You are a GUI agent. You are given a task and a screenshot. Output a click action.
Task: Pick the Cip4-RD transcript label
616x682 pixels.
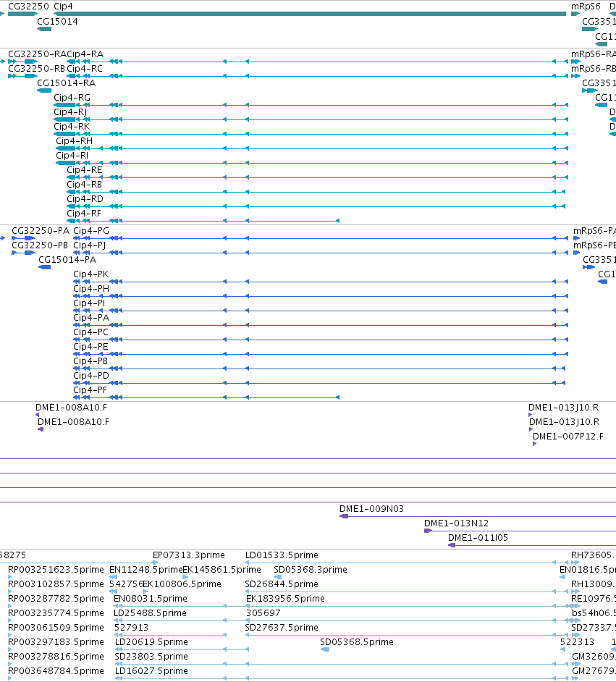pyautogui.click(x=85, y=199)
